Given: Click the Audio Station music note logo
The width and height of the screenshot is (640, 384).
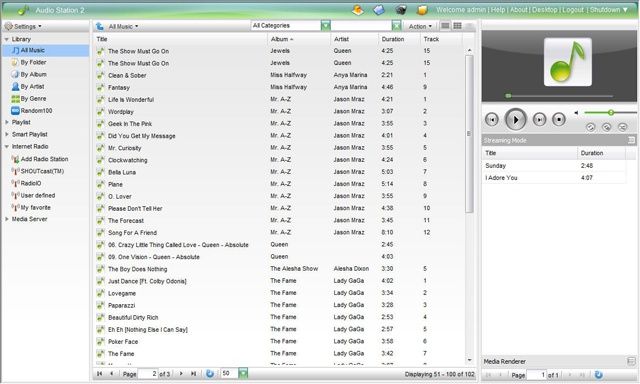Looking at the screenshot, I should (x=23, y=10).
